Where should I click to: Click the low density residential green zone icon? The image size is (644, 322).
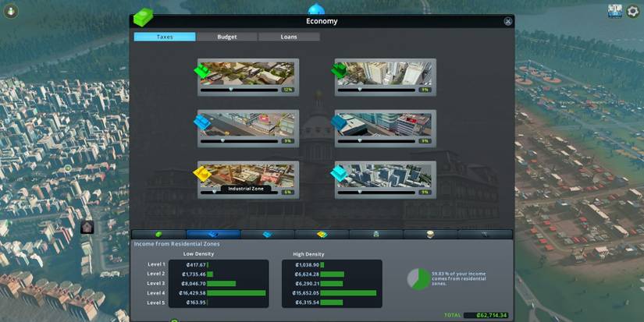pyautogui.click(x=202, y=70)
